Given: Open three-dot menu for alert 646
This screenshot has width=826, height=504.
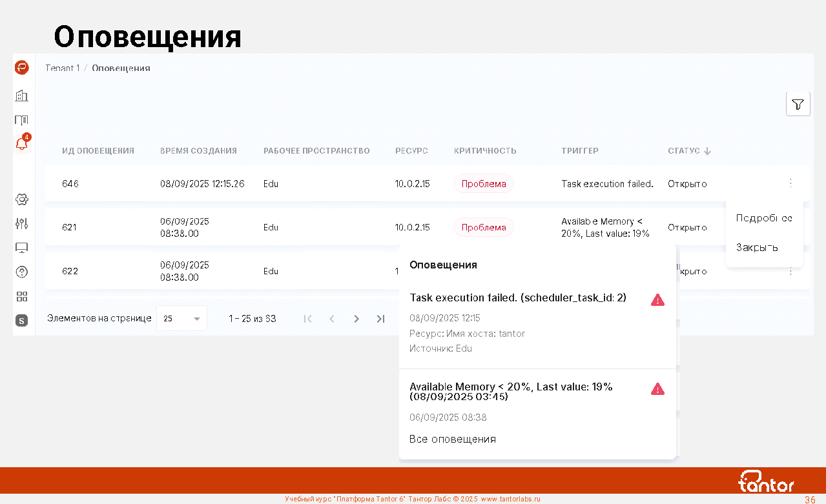Looking at the screenshot, I should point(790,183).
